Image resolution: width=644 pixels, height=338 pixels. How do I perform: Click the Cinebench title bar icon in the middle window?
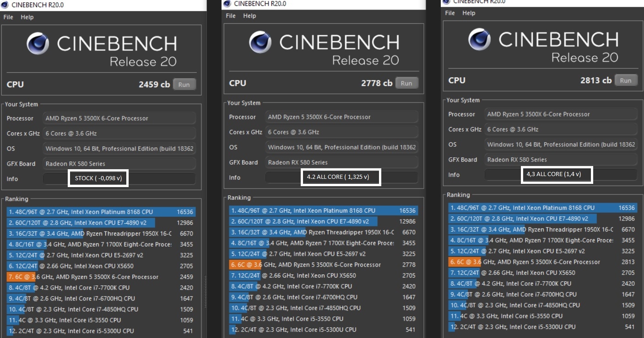(227, 4)
